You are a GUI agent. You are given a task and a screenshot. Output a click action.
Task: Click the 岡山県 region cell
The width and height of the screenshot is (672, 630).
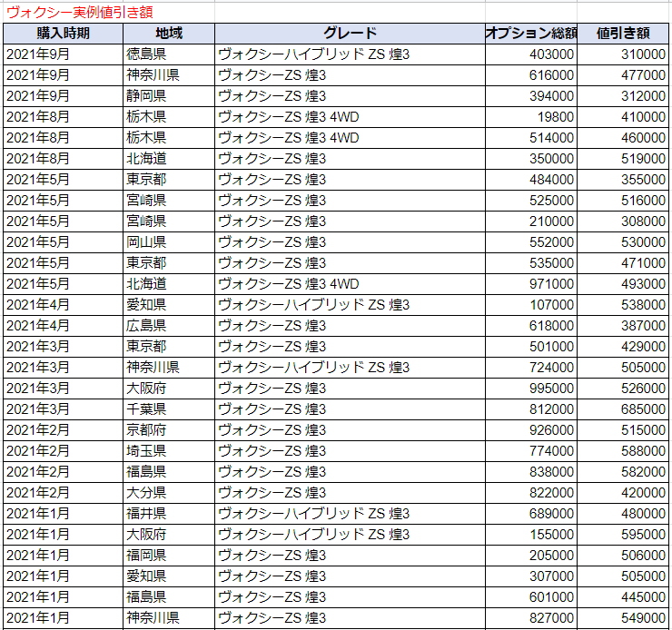(x=169, y=242)
